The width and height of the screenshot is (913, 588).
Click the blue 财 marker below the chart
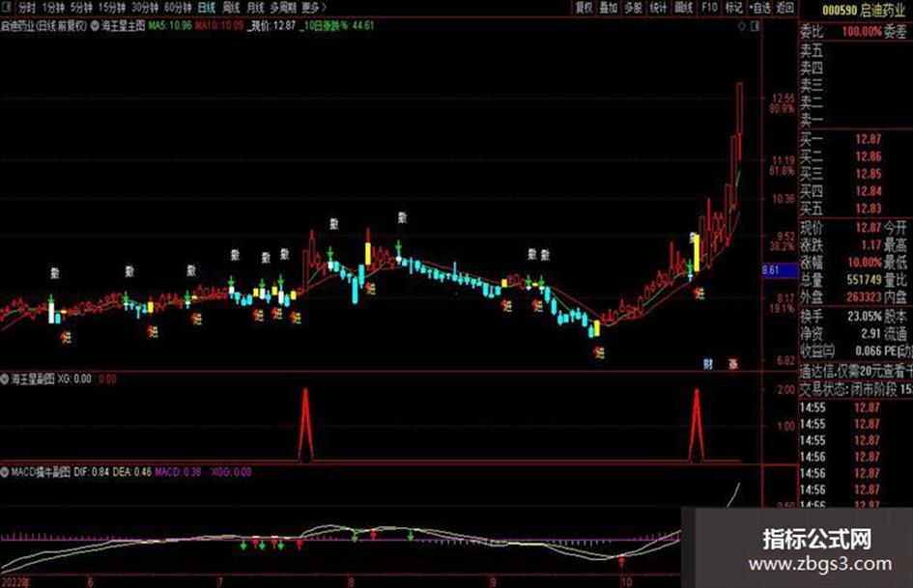point(708,364)
